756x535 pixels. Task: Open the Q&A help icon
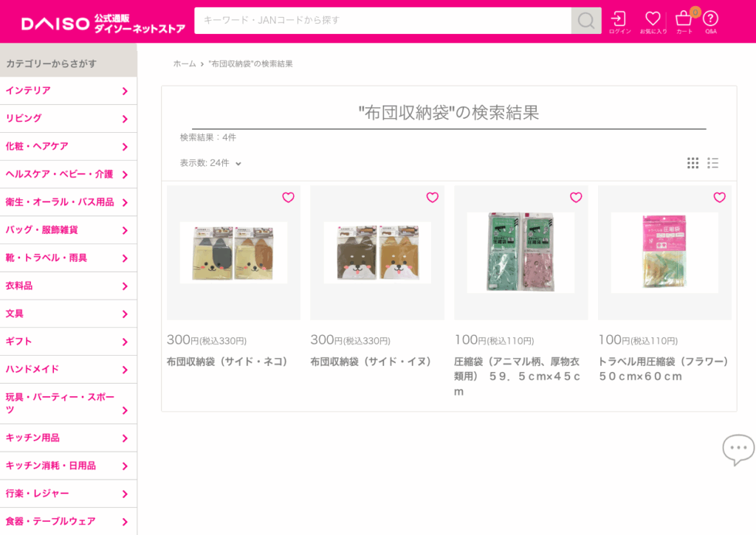point(711,22)
